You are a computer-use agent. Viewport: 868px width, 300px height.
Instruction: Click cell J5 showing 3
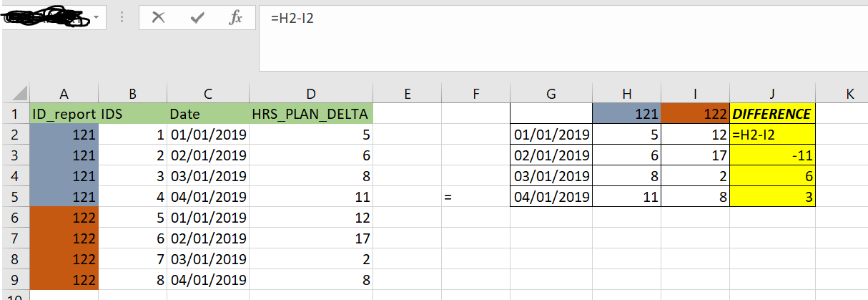click(773, 196)
